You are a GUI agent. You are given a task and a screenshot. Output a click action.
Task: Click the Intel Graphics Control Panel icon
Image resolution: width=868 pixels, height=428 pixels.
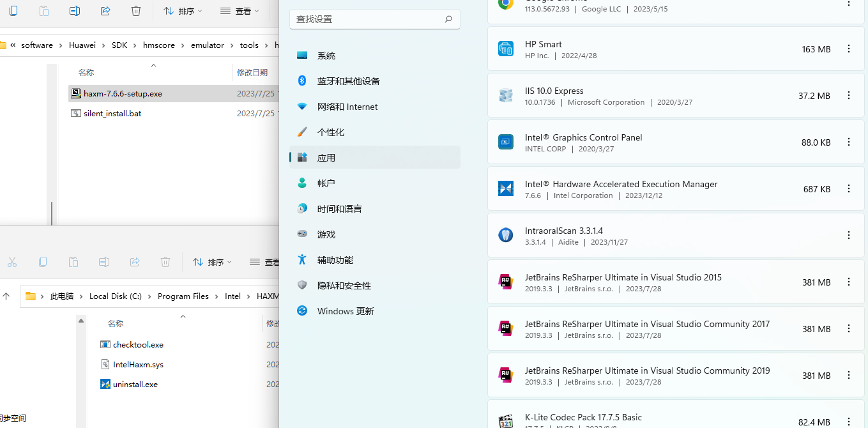pyautogui.click(x=506, y=142)
